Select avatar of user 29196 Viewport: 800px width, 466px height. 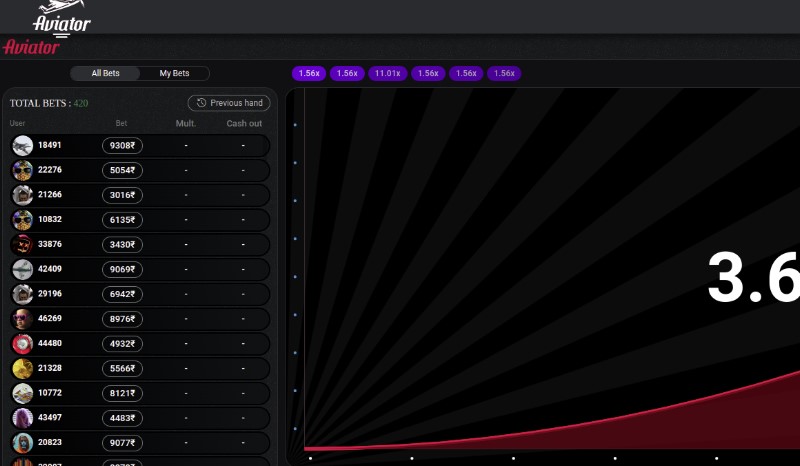22,294
